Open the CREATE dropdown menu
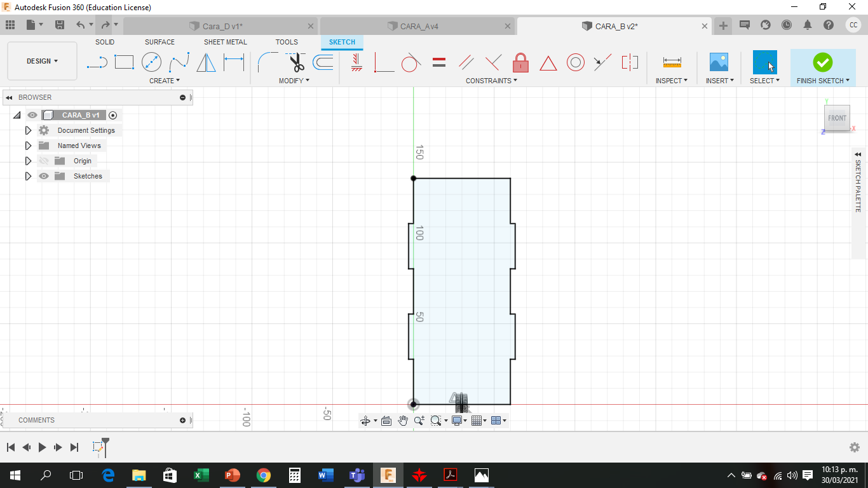The width and height of the screenshot is (868, 488). point(165,81)
